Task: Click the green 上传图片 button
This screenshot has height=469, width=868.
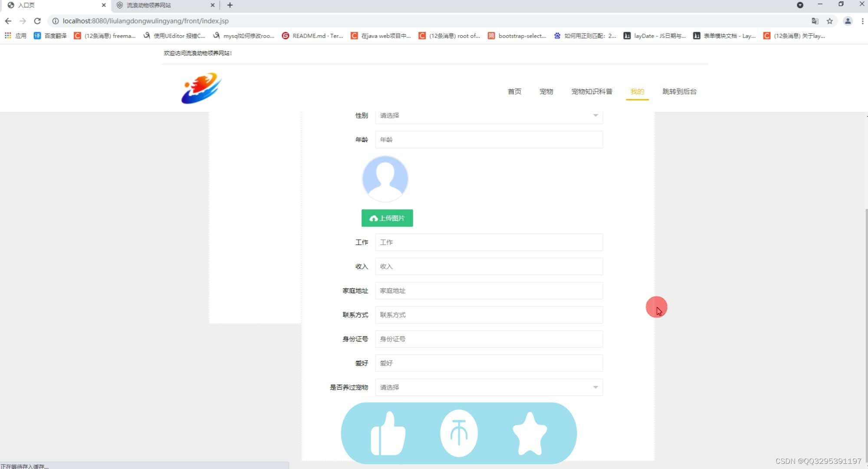Action: coord(387,218)
